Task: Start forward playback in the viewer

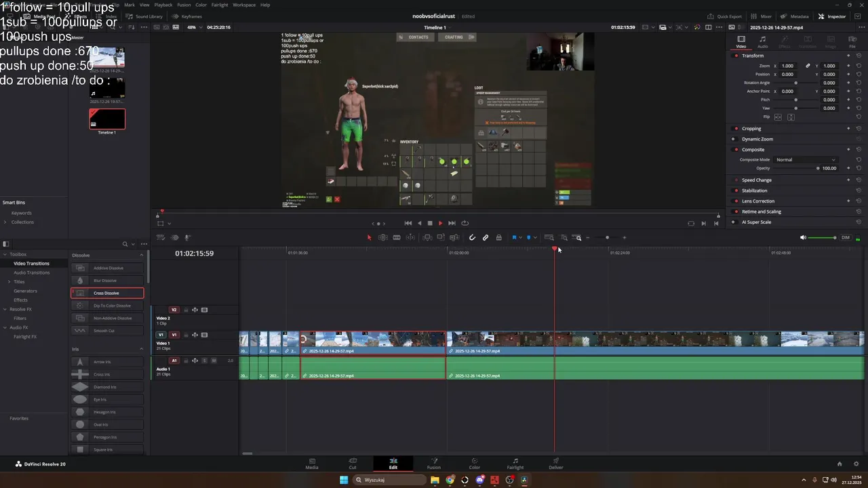Action: [440, 223]
